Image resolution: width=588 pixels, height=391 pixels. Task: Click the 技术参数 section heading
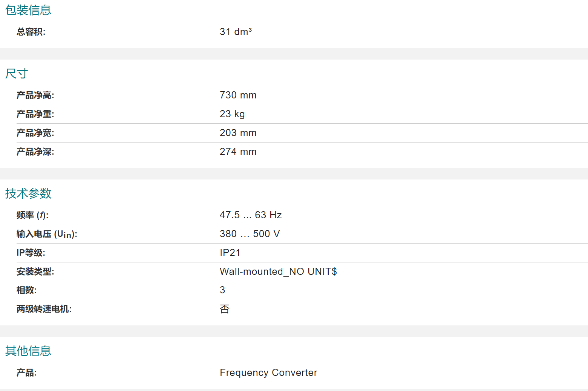(28, 193)
